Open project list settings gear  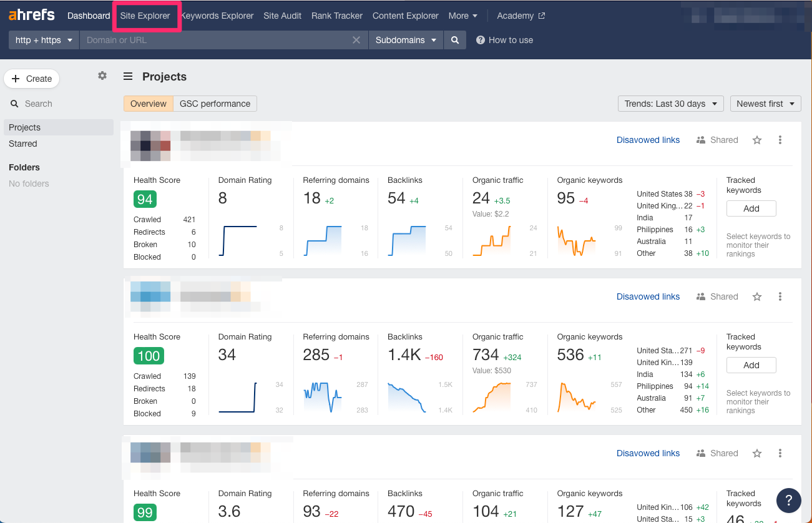pyautogui.click(x=102, y=76)
